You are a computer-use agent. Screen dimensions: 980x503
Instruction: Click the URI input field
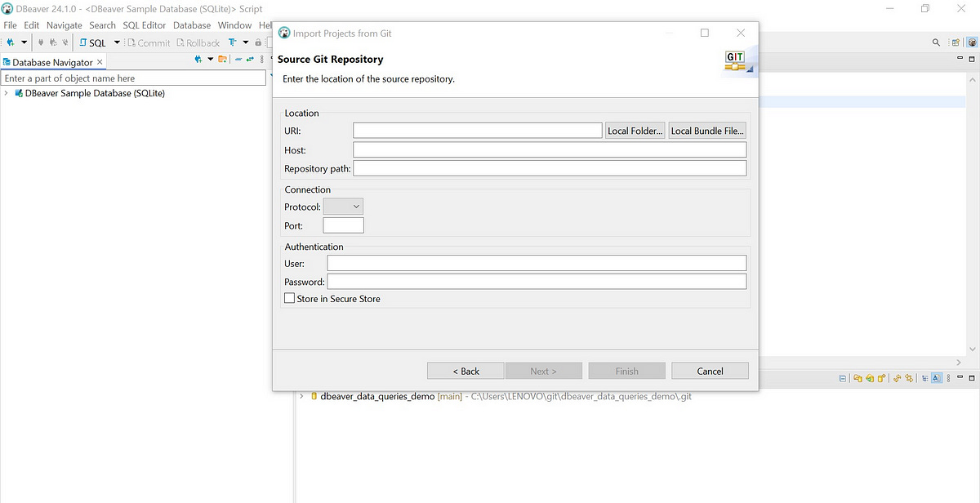pyautogui.click(x=478, y=131)
